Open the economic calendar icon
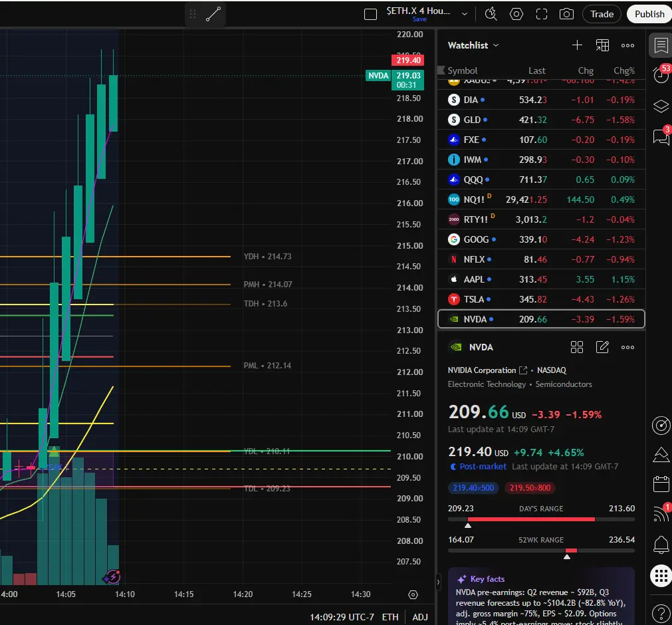672x625 pixels. 661,483
